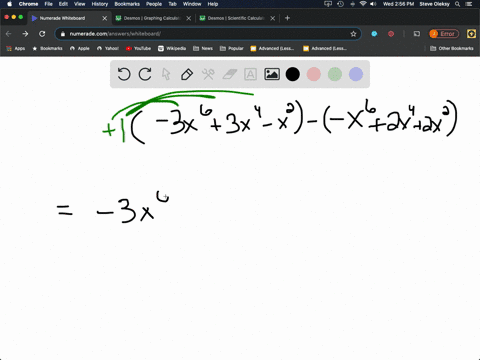Expand the Popular bookmarks folder
The width and height of the screenshot is (480, 360).
[x=232, y=48]
